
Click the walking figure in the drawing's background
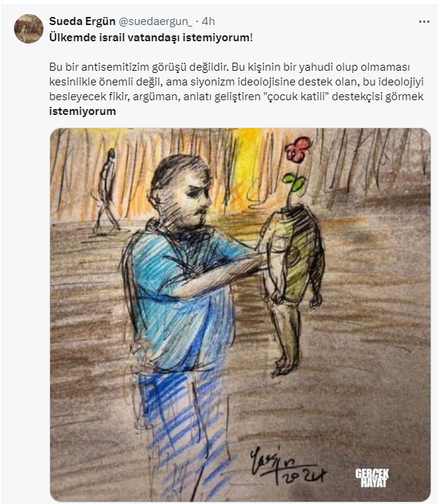[107, 192]
